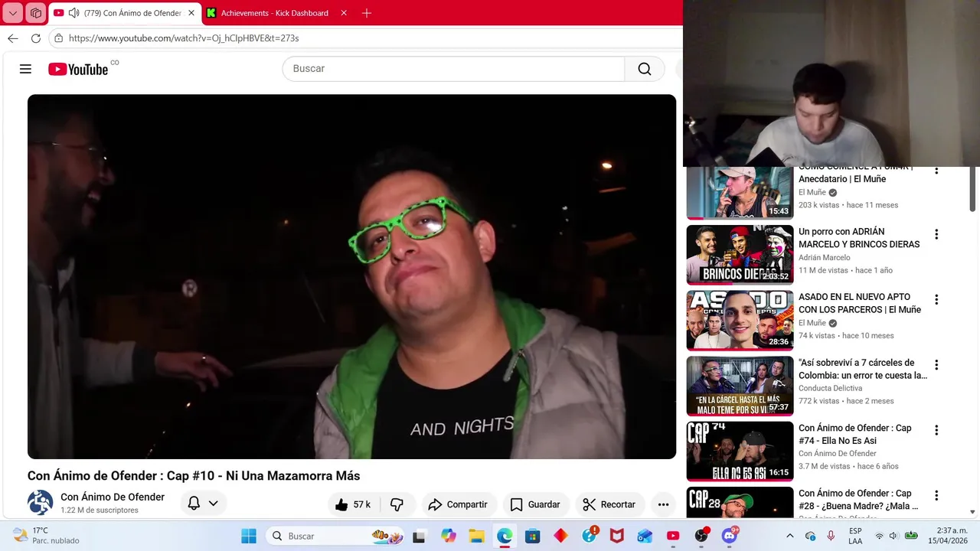Like the video with thumbs up 57 k
Screen dimensions: 980x551
(352, 504)
